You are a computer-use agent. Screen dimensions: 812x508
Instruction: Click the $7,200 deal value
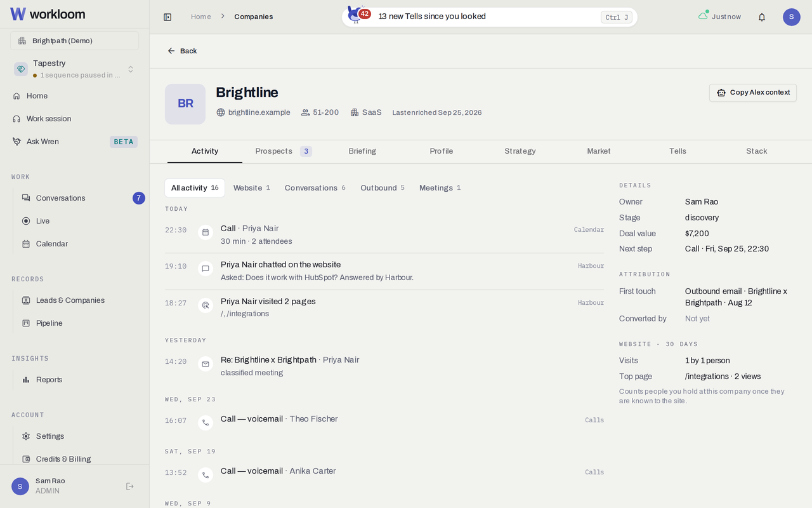click(697, 234)
